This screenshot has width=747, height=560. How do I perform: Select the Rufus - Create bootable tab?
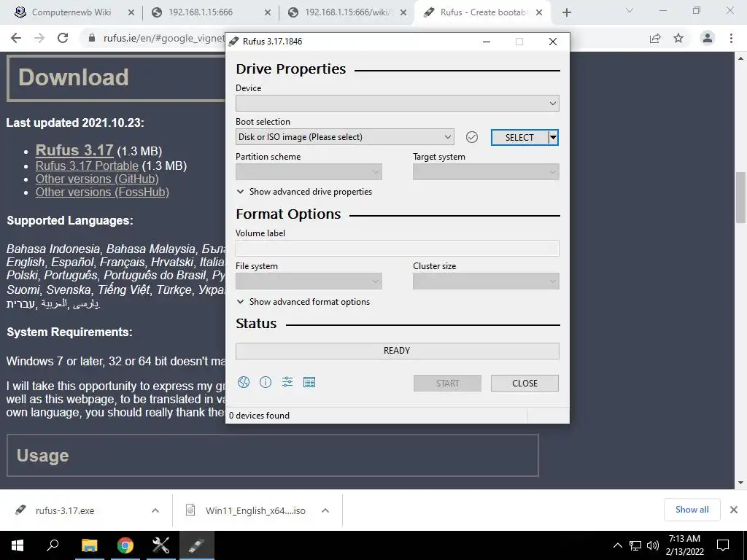482,12
